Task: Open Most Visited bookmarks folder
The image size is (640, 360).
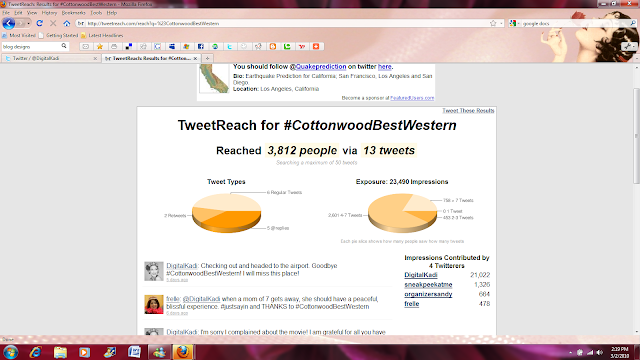Action: [19, 36]
